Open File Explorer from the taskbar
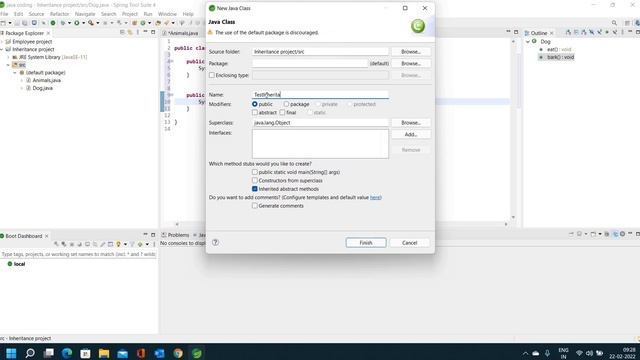The height and width of the screenshot is (360, 640). [104, 353]
